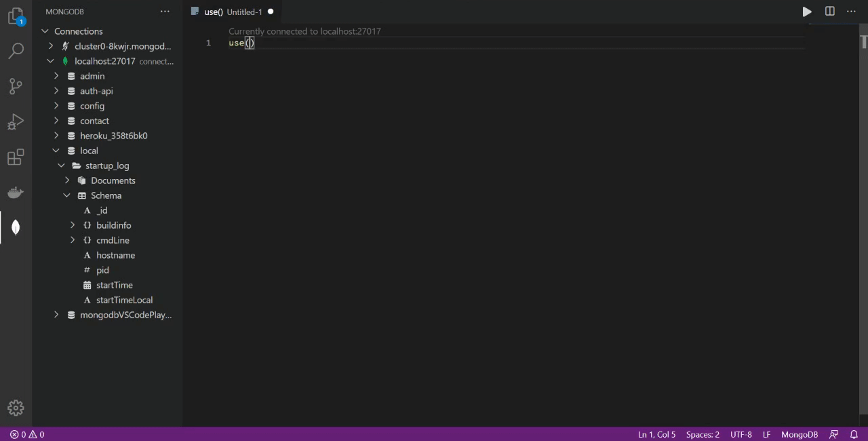
Task: Click Ln 1, Col 5 in status bar
Action: click(656, 434)
